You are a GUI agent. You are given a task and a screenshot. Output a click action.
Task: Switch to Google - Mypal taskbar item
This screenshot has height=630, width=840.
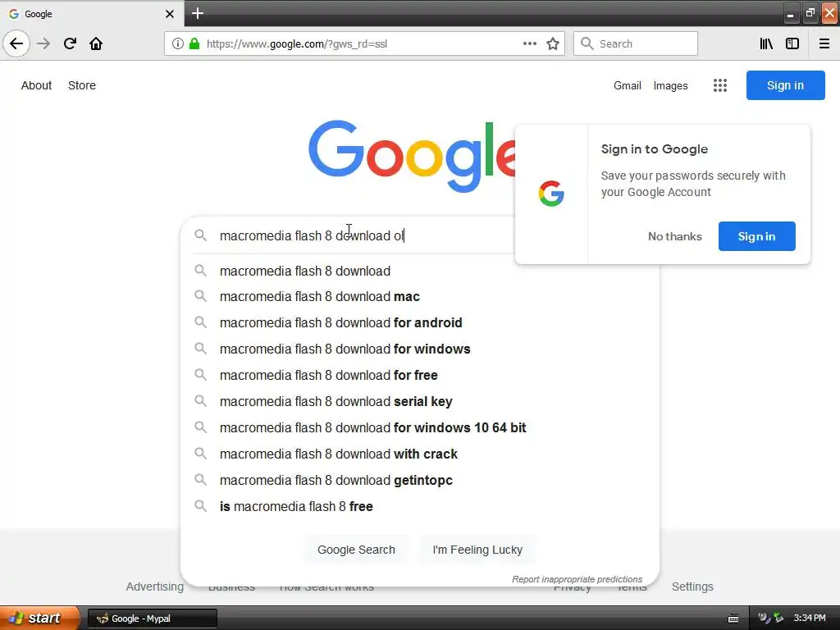click(152, 619)
